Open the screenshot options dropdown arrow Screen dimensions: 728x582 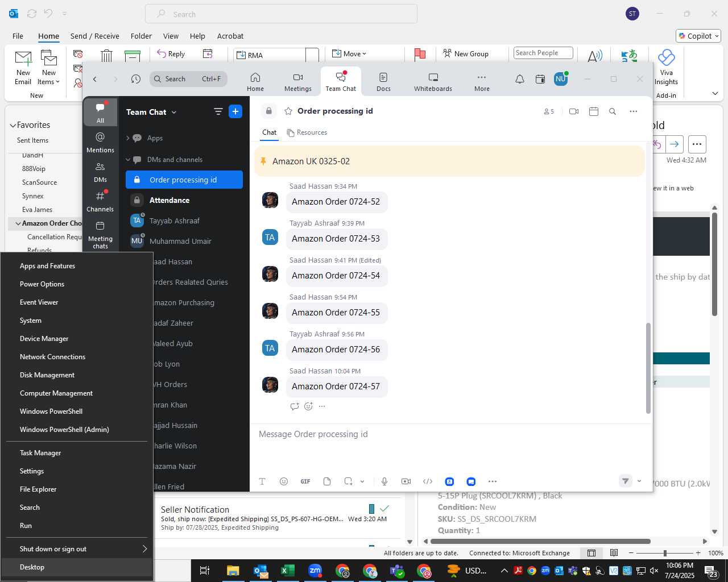[362, 481]
